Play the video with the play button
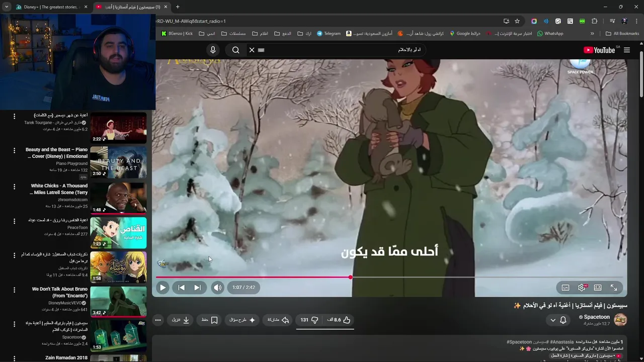The width and height of the screenshot is (644, 362). [163, 288]
